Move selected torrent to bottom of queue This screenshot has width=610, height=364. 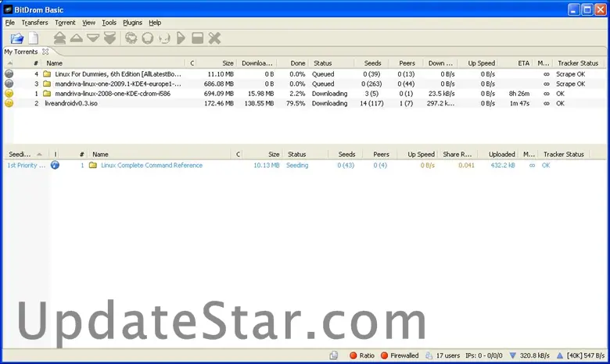pyautogui.click(x=109, y=38)
